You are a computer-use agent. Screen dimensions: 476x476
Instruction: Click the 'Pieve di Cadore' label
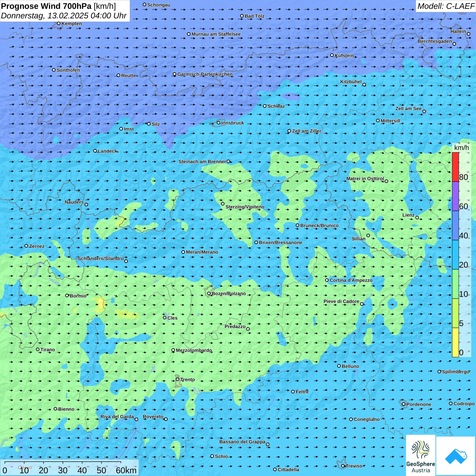pos(341,301)
